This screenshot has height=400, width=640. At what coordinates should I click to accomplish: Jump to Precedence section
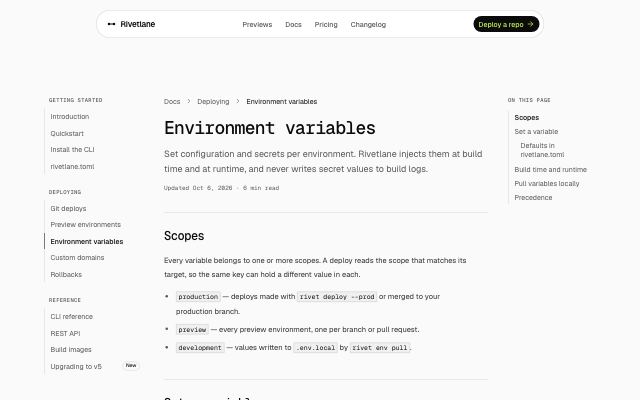click(x=533, y=198)
